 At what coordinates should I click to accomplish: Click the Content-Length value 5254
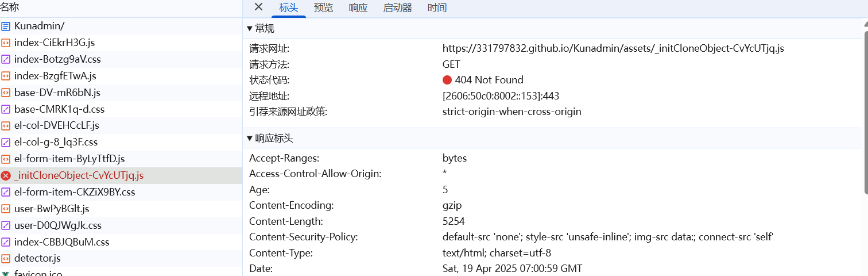pos(454,221)
